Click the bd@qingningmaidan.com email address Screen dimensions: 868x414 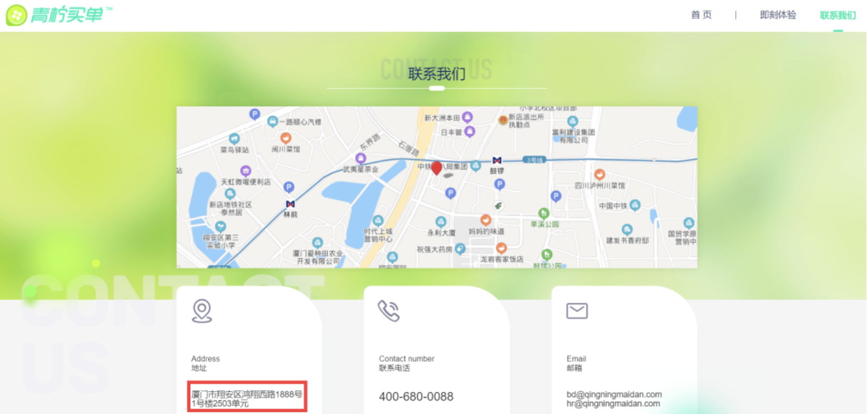point(614,394)
